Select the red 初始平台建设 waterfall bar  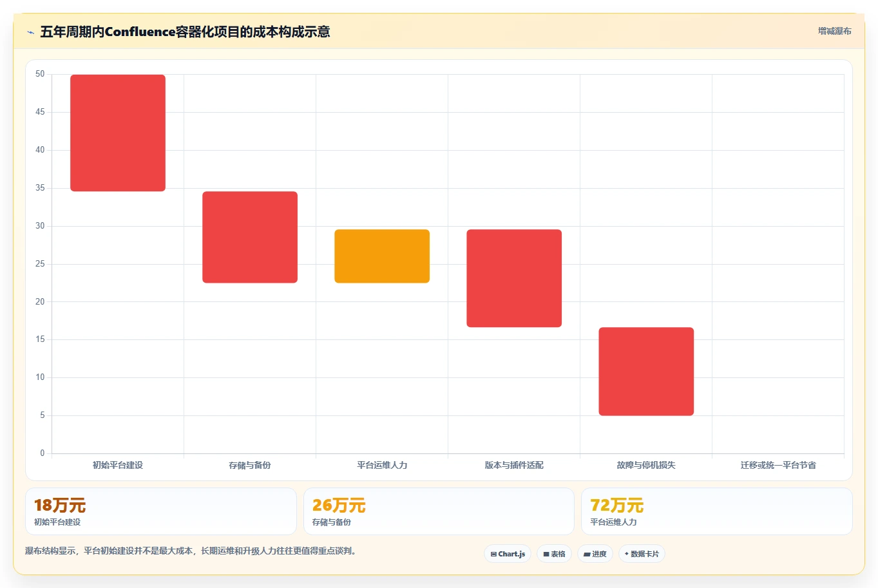click(x=118, y=133)
